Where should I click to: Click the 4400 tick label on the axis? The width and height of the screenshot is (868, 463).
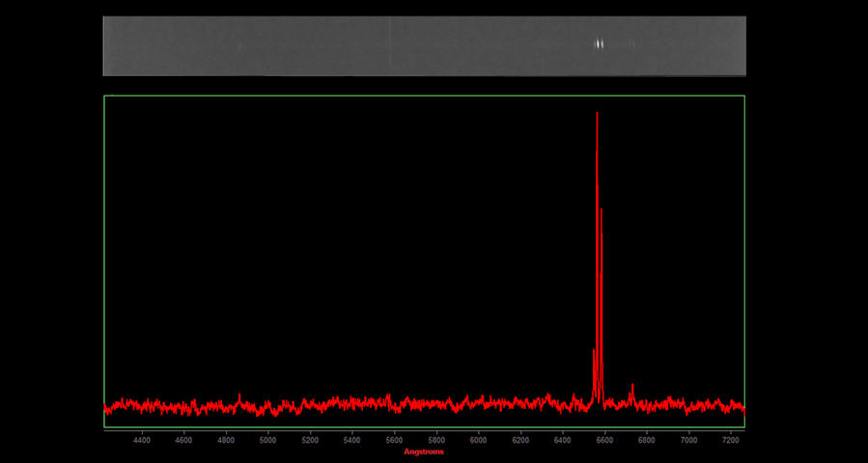pos(142,440)
